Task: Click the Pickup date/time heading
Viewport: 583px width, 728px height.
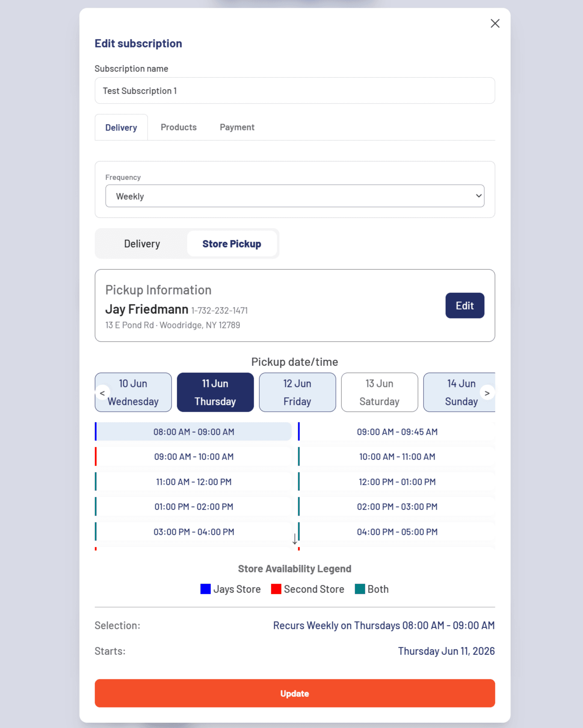Action: coord(295,362)
